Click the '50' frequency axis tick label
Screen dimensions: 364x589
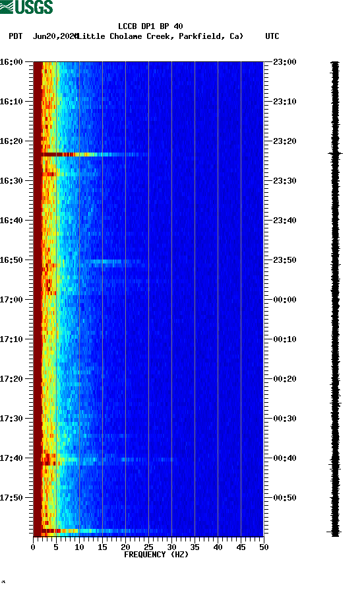point(264,547)
